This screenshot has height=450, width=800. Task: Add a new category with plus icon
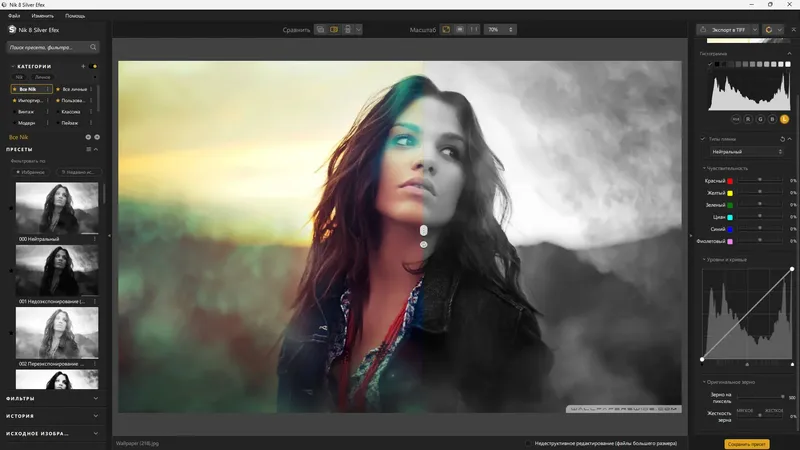click(x=83, y=66)
